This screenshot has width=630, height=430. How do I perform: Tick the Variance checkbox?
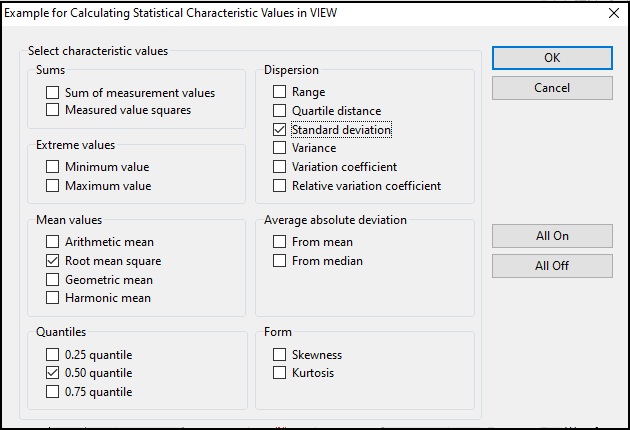[280, 148]
